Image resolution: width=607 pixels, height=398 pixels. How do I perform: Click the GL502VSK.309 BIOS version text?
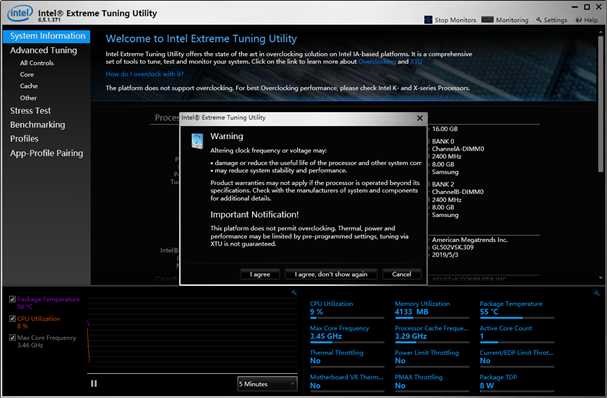(x=453, y=247)
